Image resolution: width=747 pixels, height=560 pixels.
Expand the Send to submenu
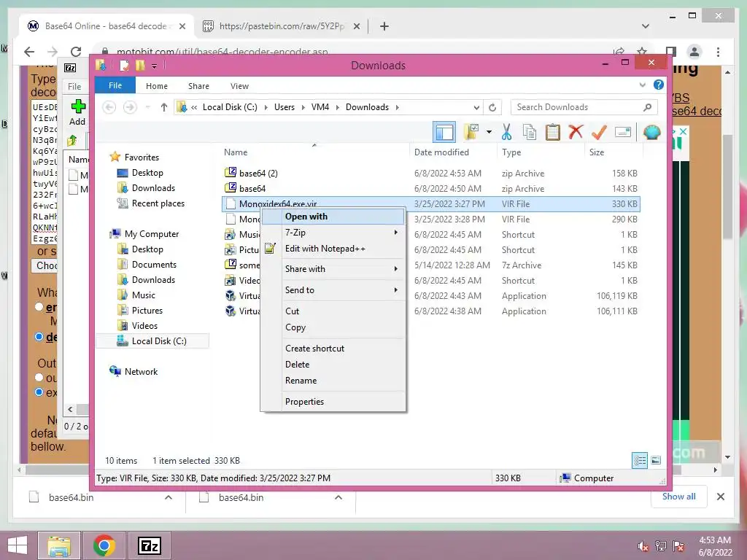[x=333, y=290]
